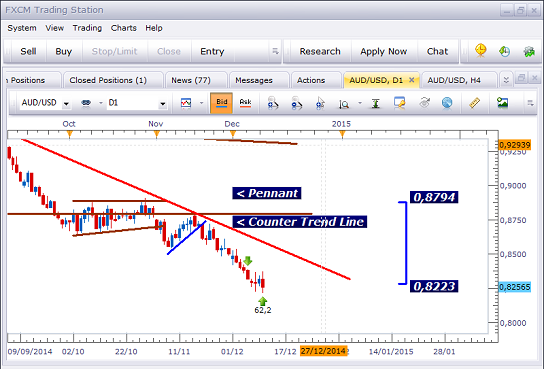
Task: Click the Oct orange marker on time axis
Action: [x=69, y=134]
